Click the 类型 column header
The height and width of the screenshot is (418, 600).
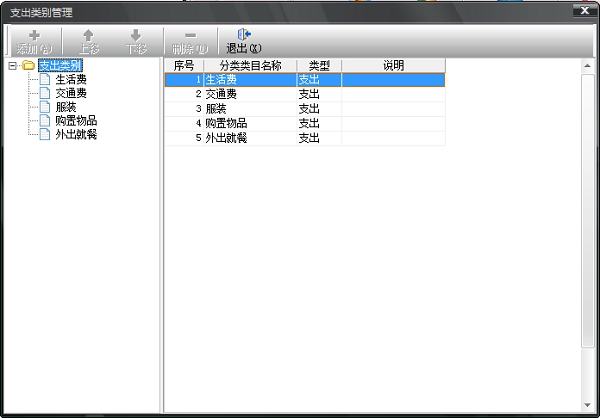point(319,65)
